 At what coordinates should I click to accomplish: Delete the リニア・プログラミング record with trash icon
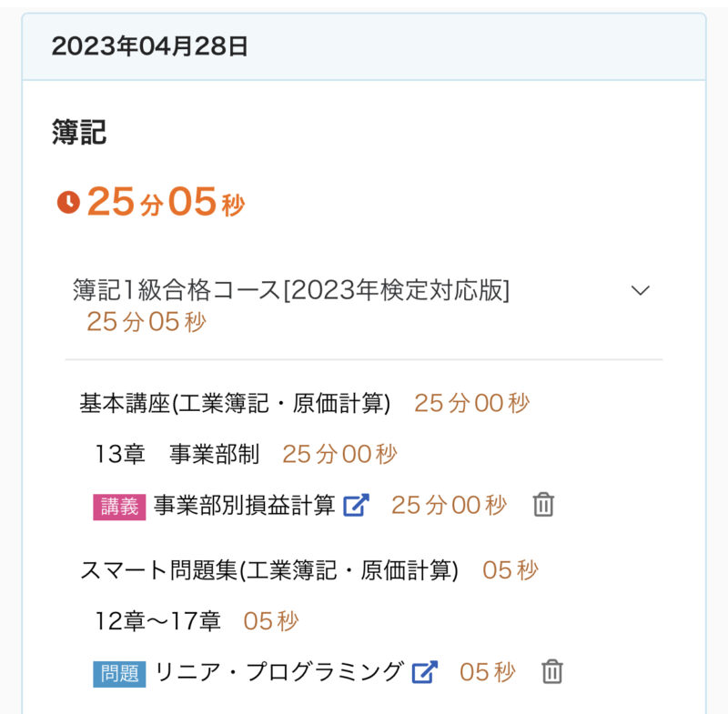click(551, 673)
